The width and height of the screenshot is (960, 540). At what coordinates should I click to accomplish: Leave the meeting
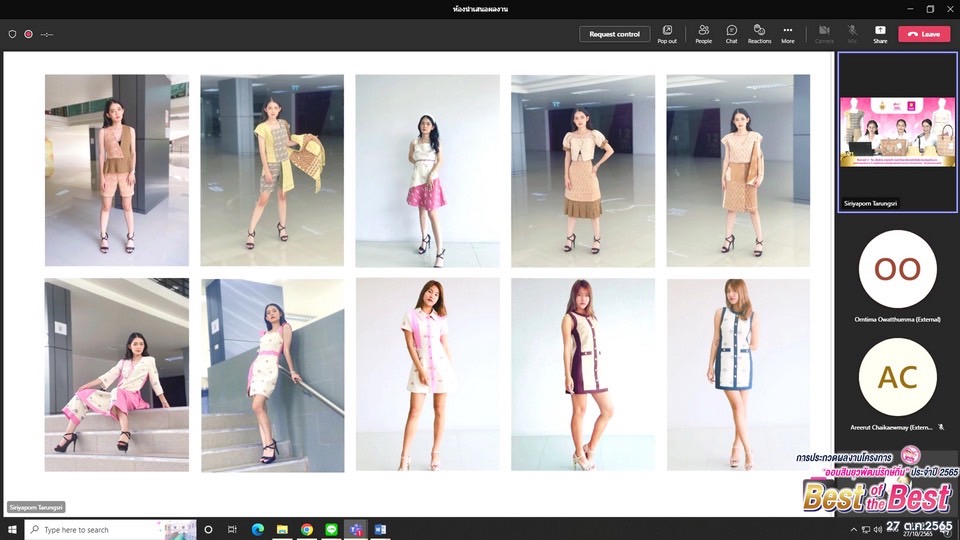924,34
